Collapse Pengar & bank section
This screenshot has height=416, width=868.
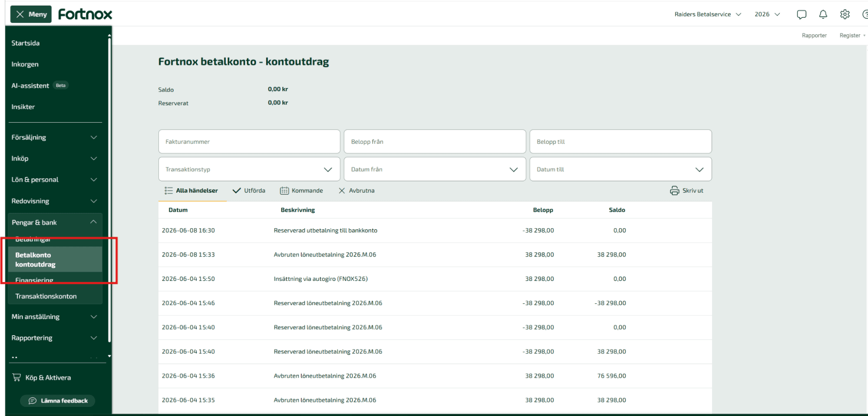[x=55, y=222]
